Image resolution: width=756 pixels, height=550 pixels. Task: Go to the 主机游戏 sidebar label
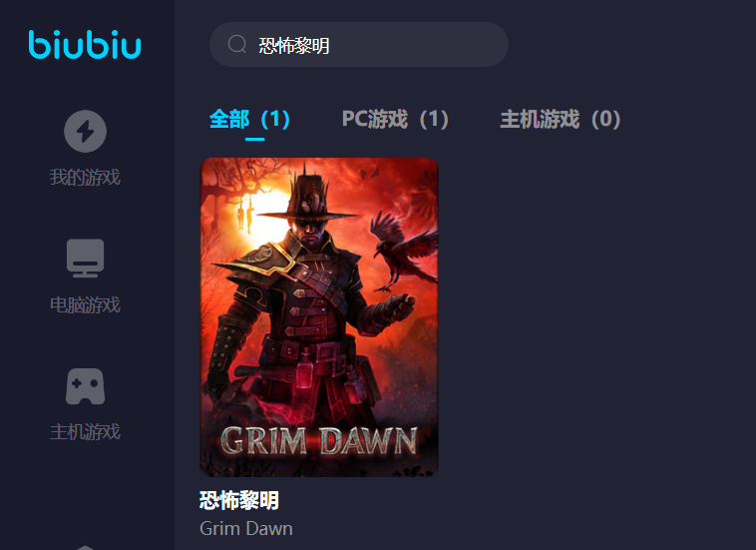[86, 432]
